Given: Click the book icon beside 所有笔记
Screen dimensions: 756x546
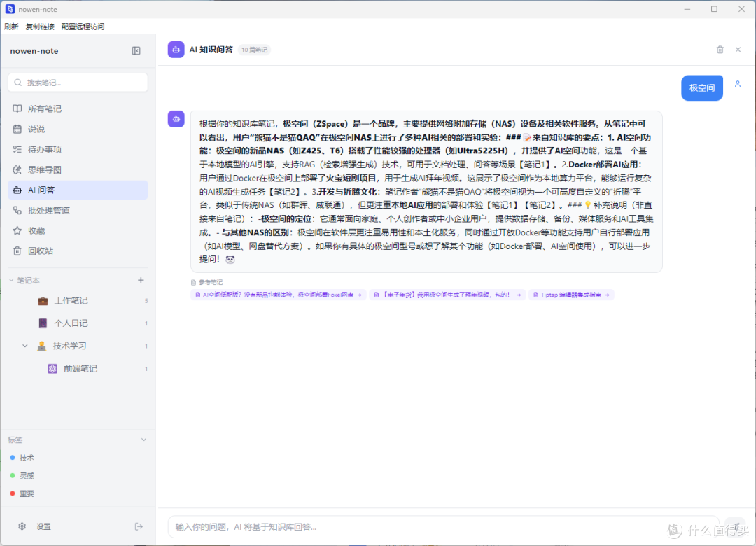Looking at the screenshot, I should click(x=17, y=108).
